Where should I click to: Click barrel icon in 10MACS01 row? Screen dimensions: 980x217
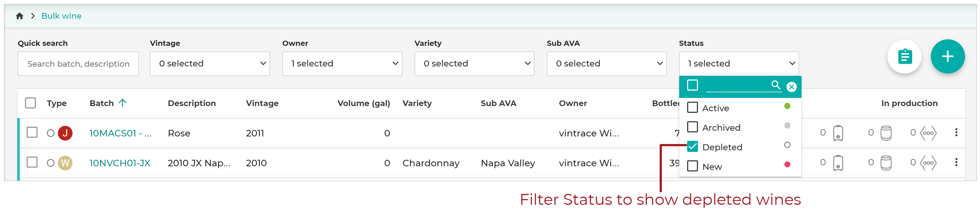coord(886,133)
